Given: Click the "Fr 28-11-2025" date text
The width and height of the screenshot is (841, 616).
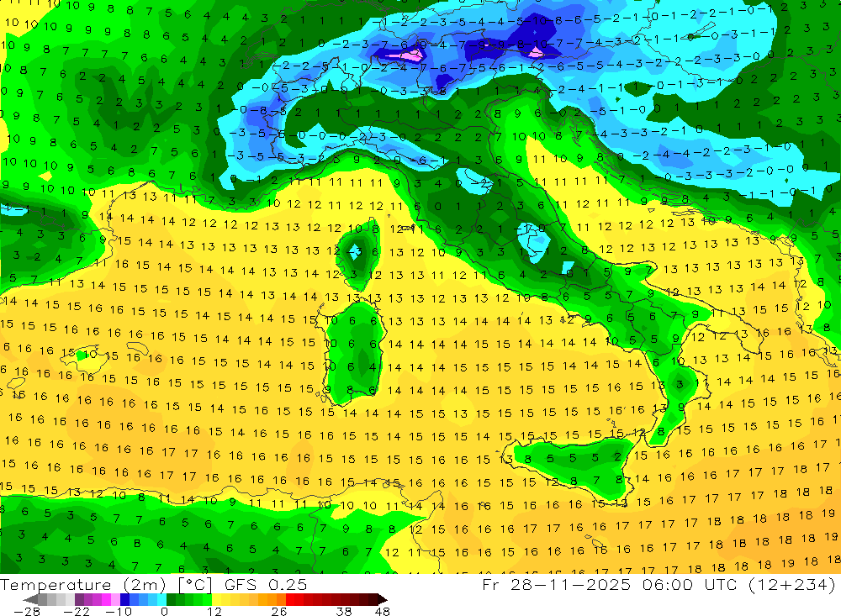Looking at the screenshot, I should (557, 584).
